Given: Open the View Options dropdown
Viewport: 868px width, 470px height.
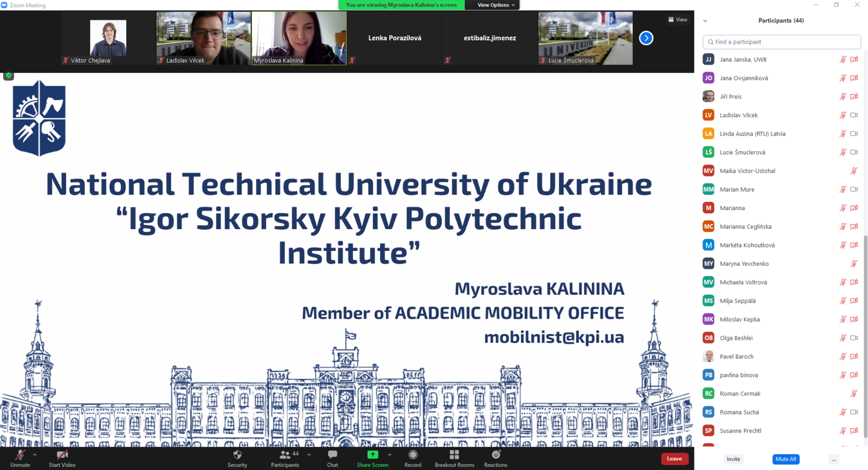Looking at the screenshot, I should (495, 5).
